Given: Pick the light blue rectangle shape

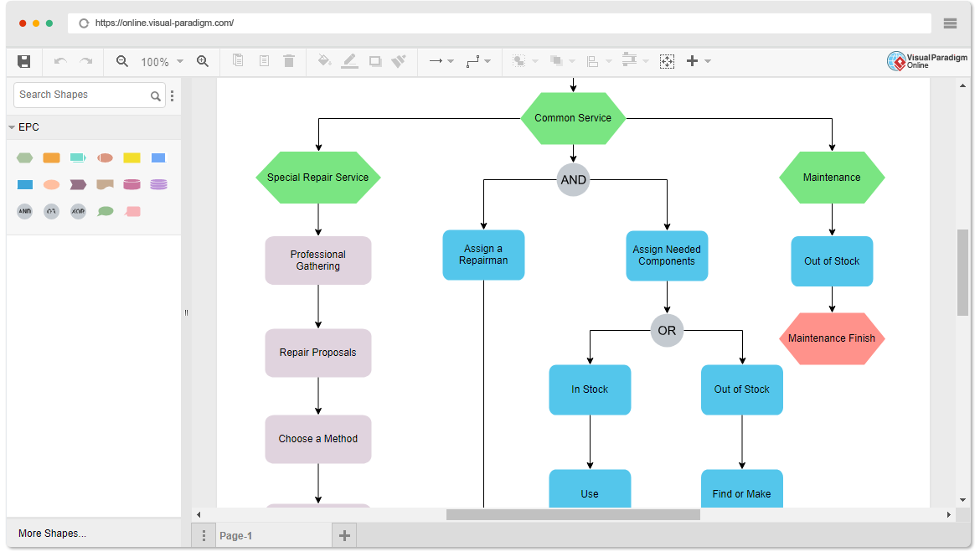Looking at the screenshot, I should pos(159,157).
